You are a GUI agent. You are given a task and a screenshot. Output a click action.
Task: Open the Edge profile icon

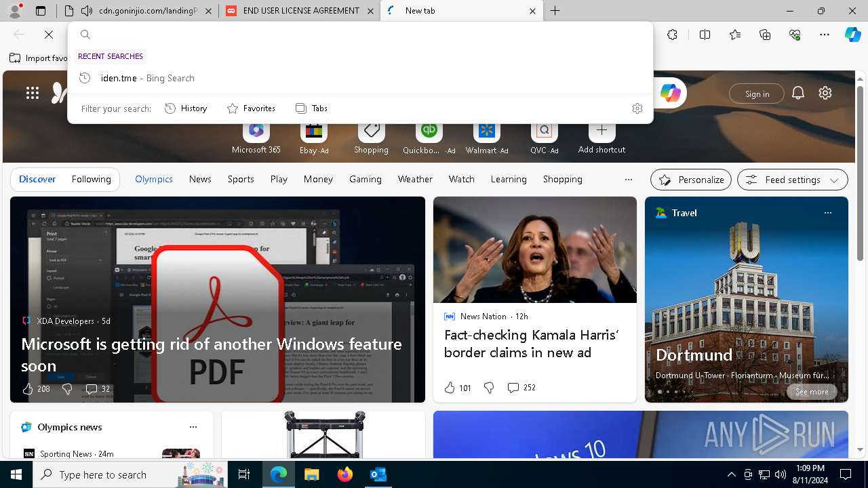tap(15, 11)
